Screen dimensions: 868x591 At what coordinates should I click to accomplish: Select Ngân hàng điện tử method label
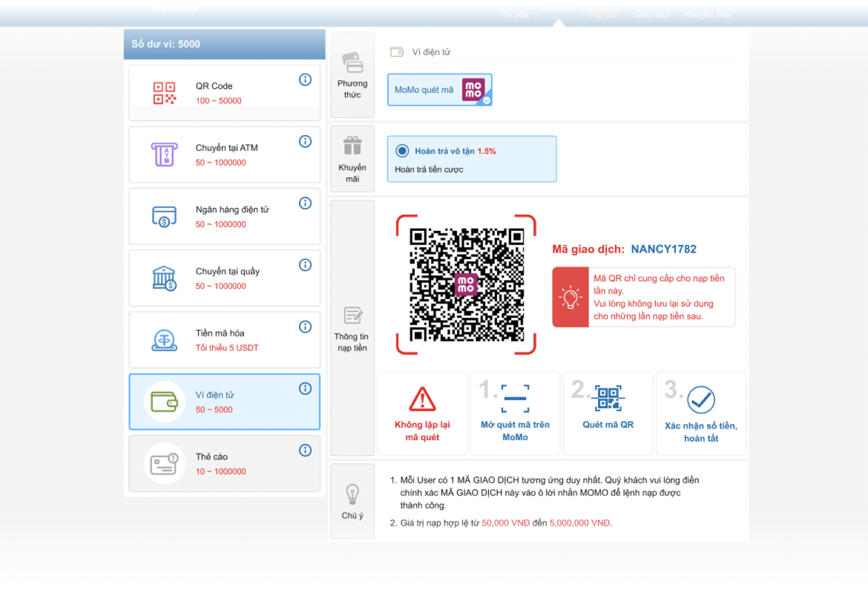(x=232, y=210)
